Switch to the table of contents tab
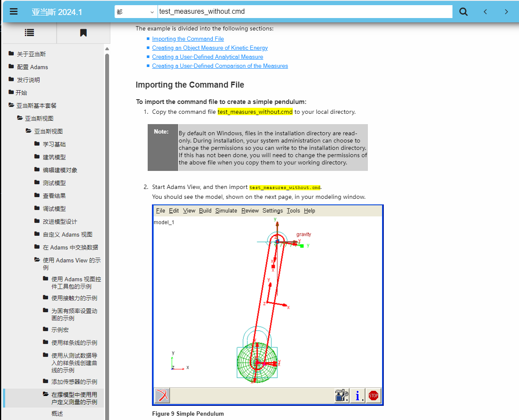519x420 pixels. click(29, 33)
